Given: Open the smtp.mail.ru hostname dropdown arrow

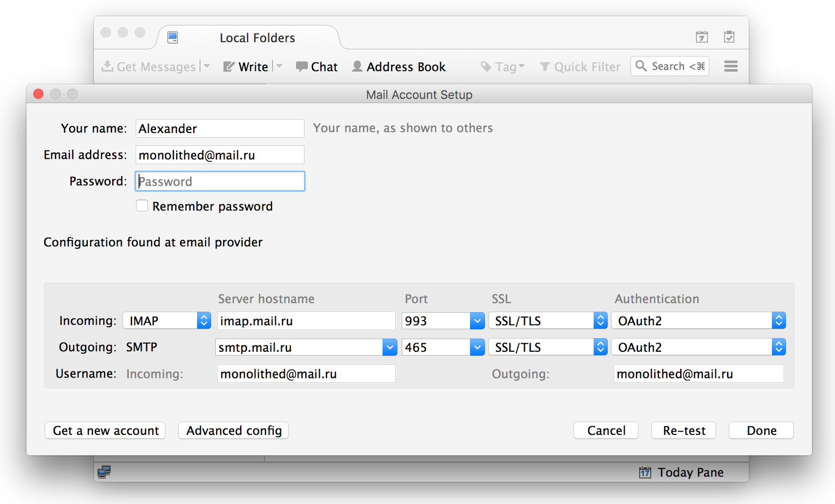Looking at the screenshot, I should 390,347.
